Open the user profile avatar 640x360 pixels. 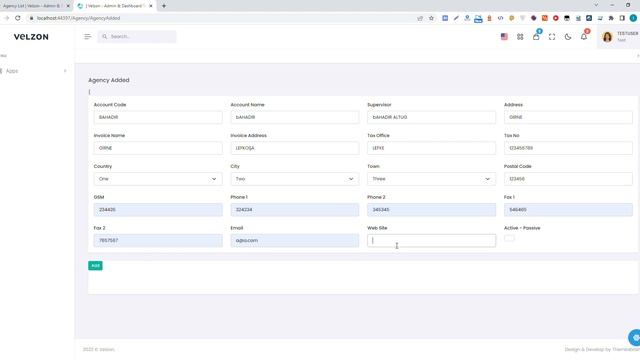(x=607, y=37)
